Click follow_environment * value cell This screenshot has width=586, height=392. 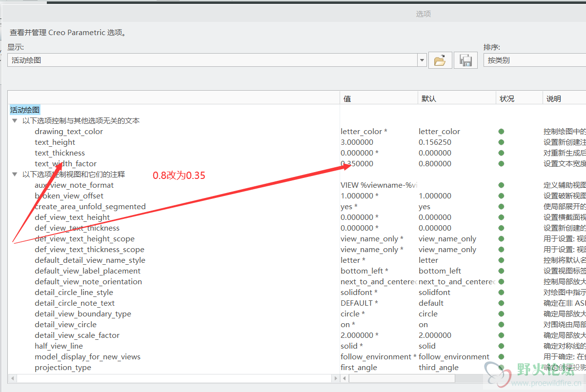pos(379,357)
